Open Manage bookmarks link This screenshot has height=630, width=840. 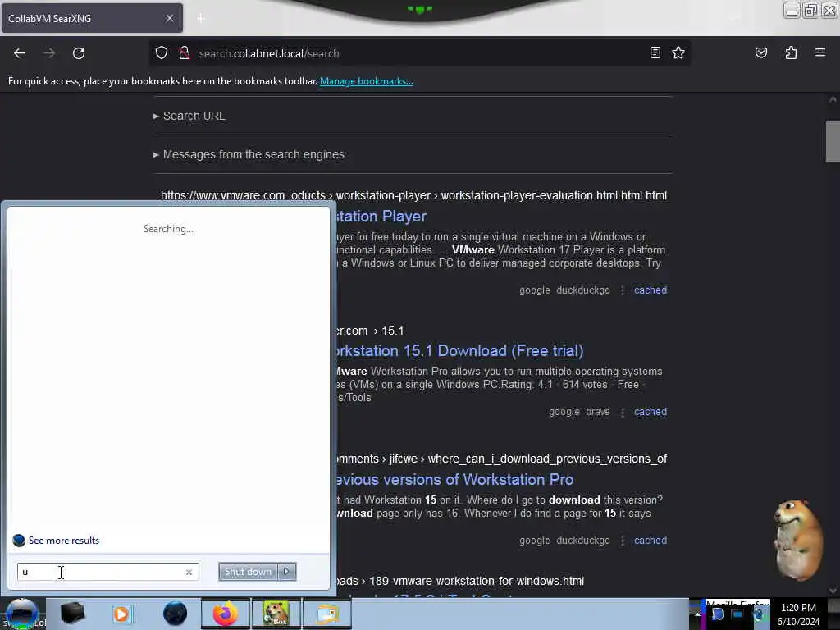coord(367,81)
